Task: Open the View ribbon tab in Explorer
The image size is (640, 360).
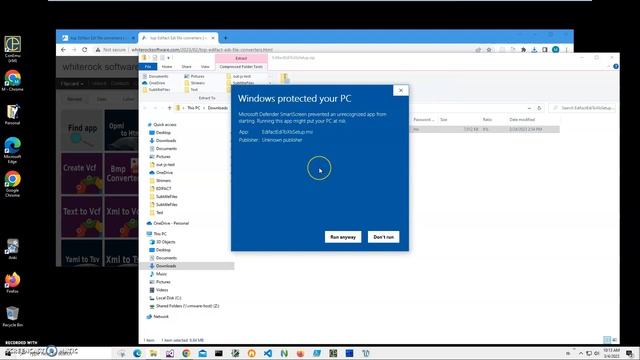Action: point(205,67)
